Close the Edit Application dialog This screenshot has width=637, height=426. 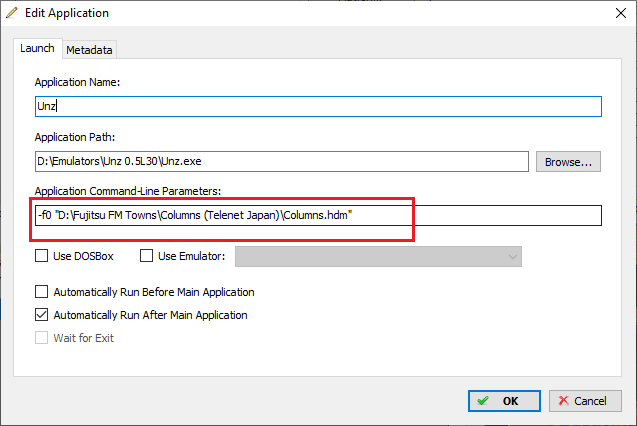620,13
